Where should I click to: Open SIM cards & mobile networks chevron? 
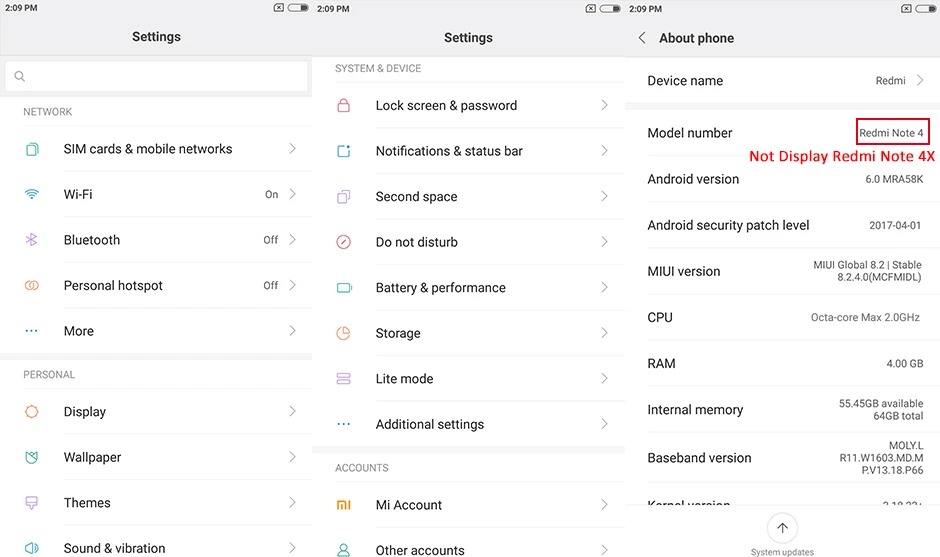point(293,148)
